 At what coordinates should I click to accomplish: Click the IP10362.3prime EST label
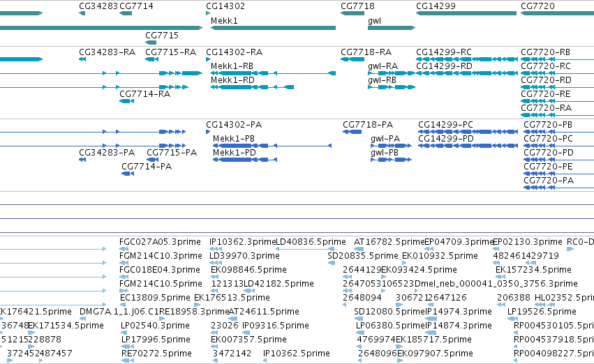(242, 242)
